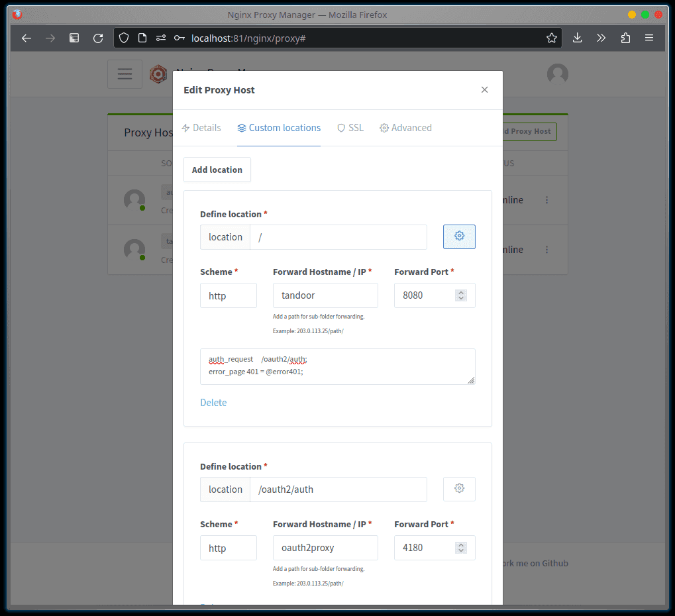Screen dimensions: 675x616
Task: Click the auth_request custom config textarea
Action: [337, 366]
